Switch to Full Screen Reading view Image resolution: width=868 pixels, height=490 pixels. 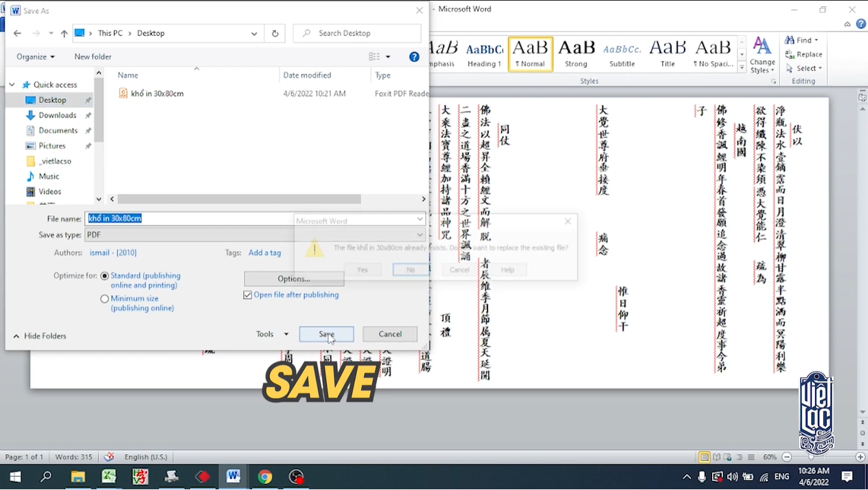point(716,457)
